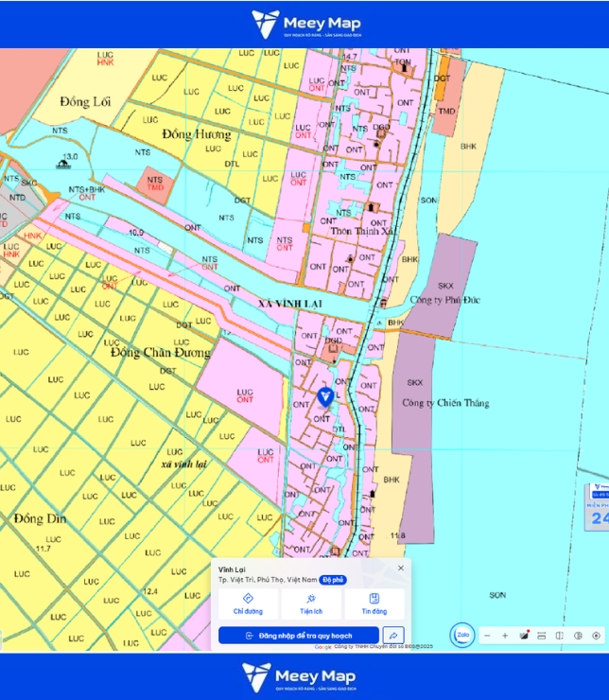The image size is (609, 700).
Task: Click the orange NTS TMD parcel
Action: [155, 184]
